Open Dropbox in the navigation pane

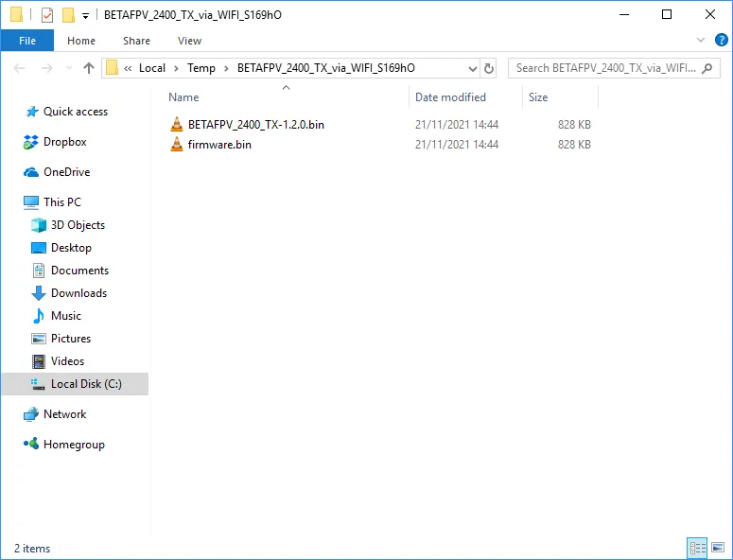64,142
